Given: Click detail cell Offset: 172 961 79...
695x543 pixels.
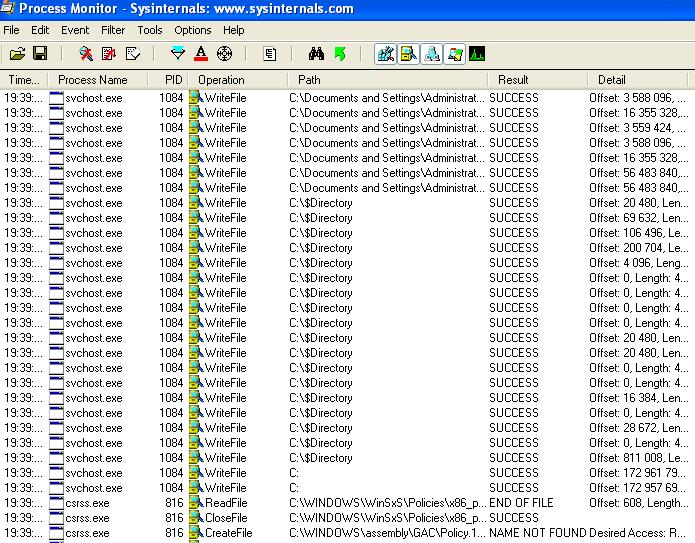Looking at the screenshot, I should pos(638,473).
